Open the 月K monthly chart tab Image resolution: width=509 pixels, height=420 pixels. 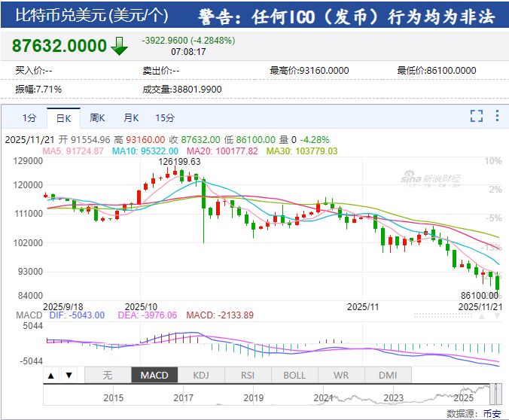pos(131,118)
